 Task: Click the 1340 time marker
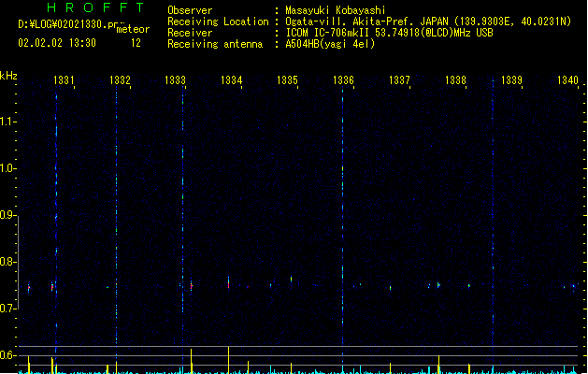click(x=567, y=79)
